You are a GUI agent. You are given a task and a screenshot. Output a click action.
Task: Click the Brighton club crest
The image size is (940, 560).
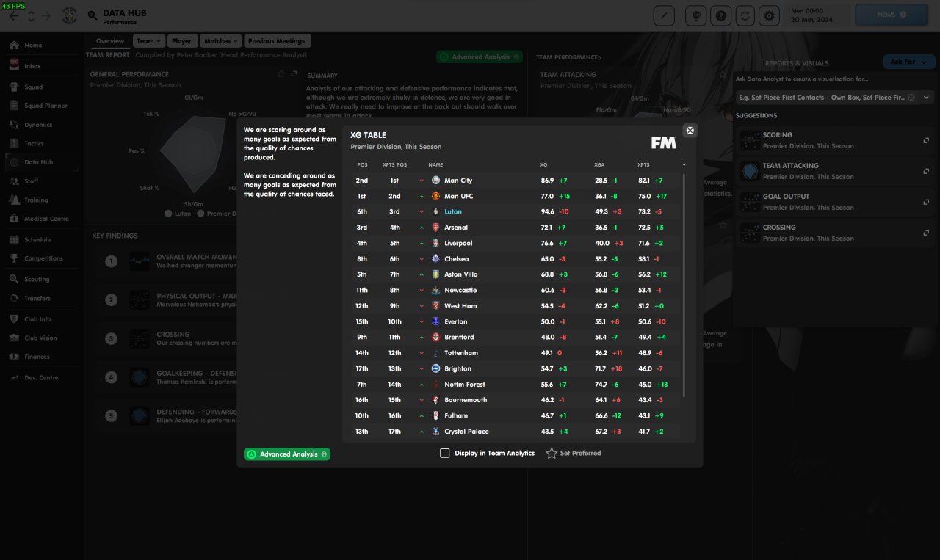point(436,368)
